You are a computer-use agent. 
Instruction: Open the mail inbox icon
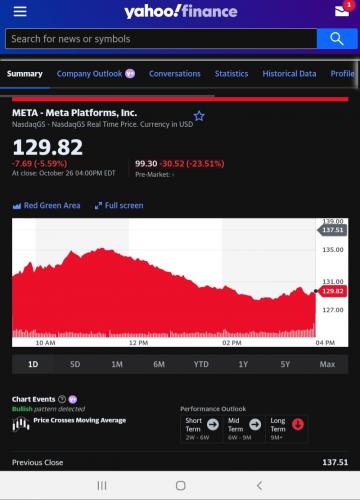343,11
